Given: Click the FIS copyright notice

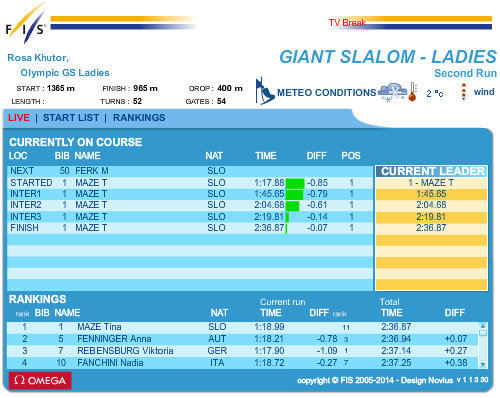Looking at the screenshot, I should tap(375, 380).
